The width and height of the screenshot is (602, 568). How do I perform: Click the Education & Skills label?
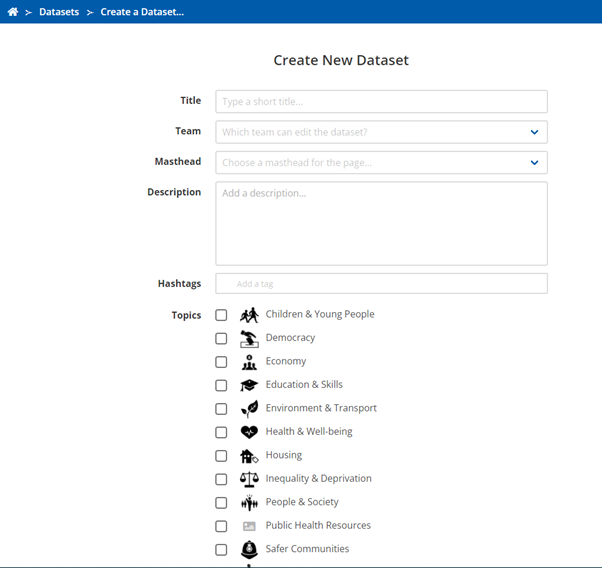304,384
